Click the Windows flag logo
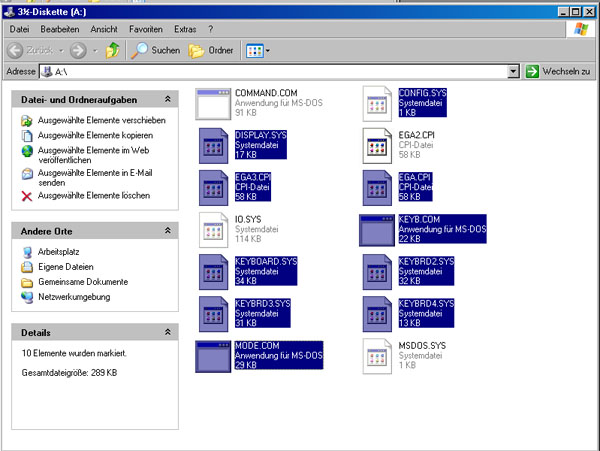The image size is (600, 451). pyautogui.click(x=580, y=29)
